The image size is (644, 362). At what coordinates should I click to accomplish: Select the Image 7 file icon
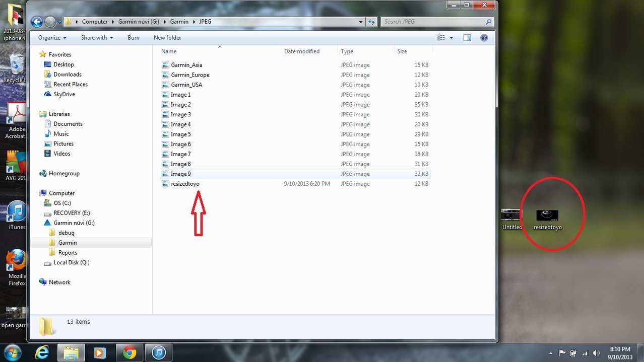[x=165, y=154]
